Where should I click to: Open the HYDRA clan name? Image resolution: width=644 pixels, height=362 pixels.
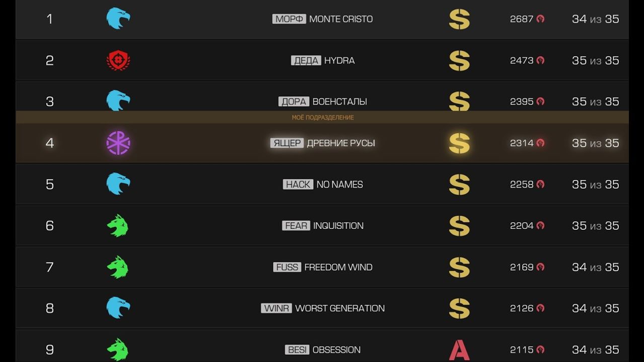click(339, 61)
